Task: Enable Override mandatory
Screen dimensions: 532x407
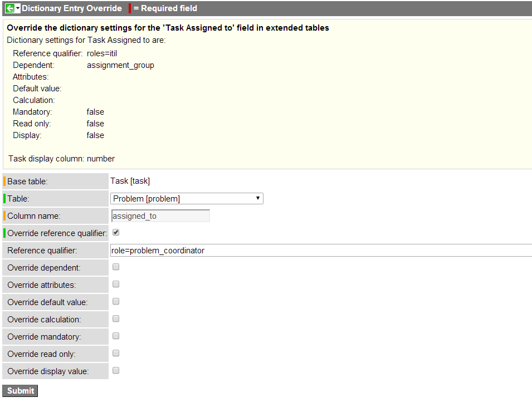Action: pos(115,336)
